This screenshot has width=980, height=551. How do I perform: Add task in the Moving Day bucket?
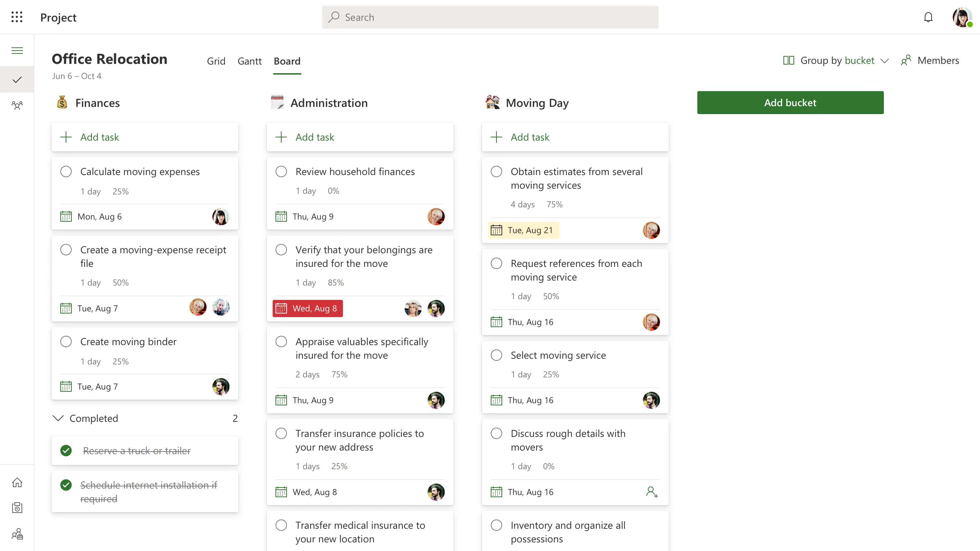pyautogui.click(x=575, y=137)
